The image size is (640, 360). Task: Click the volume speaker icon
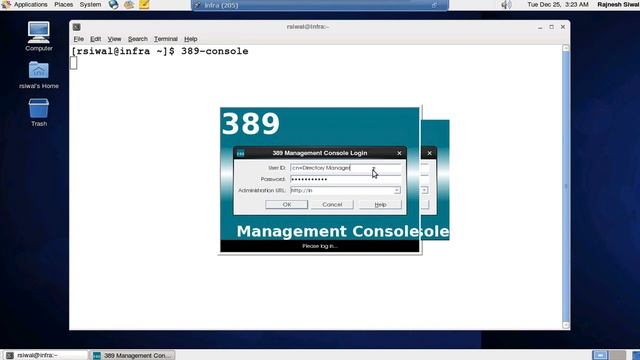(x=506, y=4)
